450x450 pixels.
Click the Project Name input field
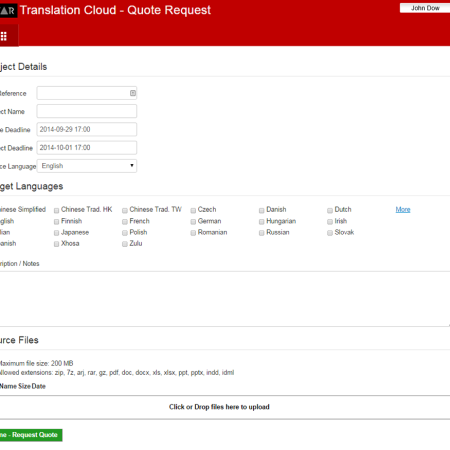[x=87, y=111]
